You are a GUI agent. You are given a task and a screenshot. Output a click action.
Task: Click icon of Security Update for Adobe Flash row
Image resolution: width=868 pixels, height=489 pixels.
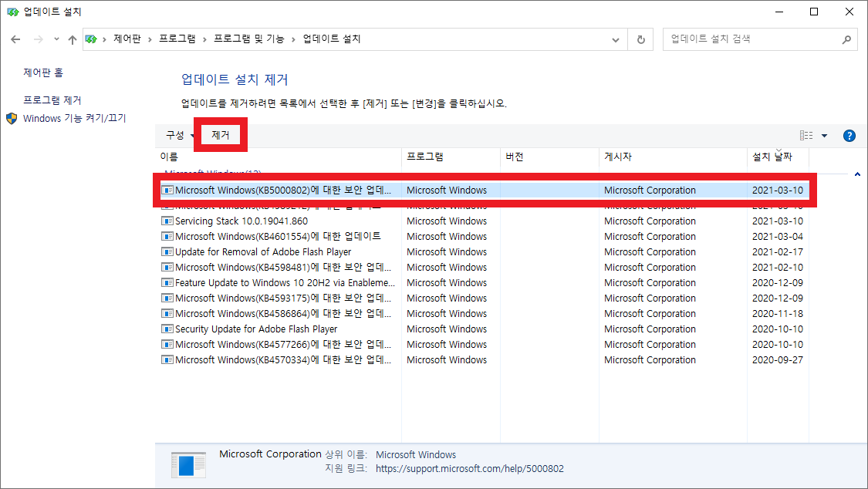(167, 329)
